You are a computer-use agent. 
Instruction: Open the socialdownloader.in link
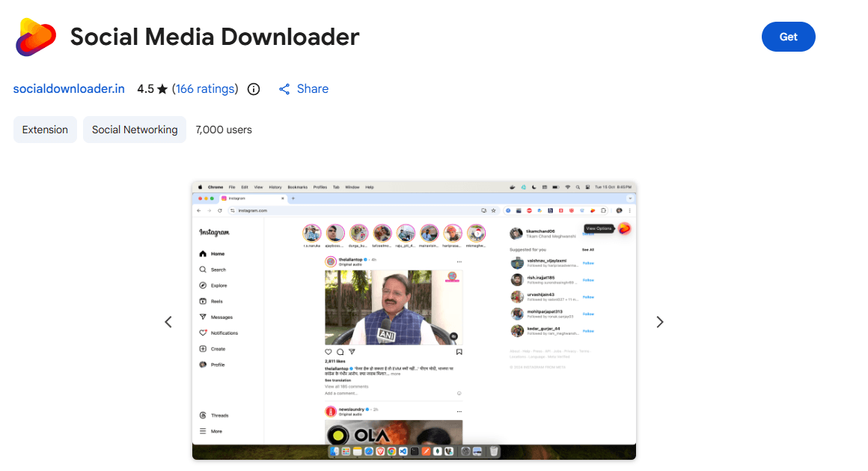click(x=69, y=88)
